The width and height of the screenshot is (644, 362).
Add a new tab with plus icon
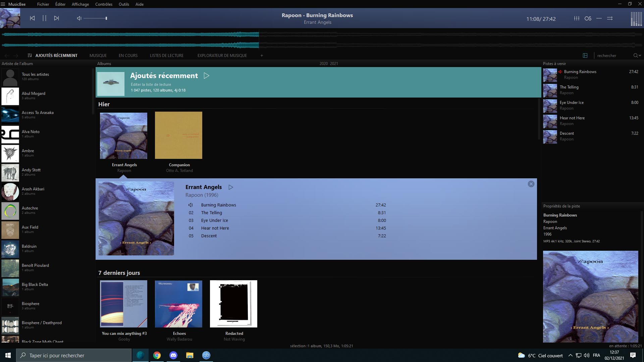pyautogui.click(x=262, y=56)
